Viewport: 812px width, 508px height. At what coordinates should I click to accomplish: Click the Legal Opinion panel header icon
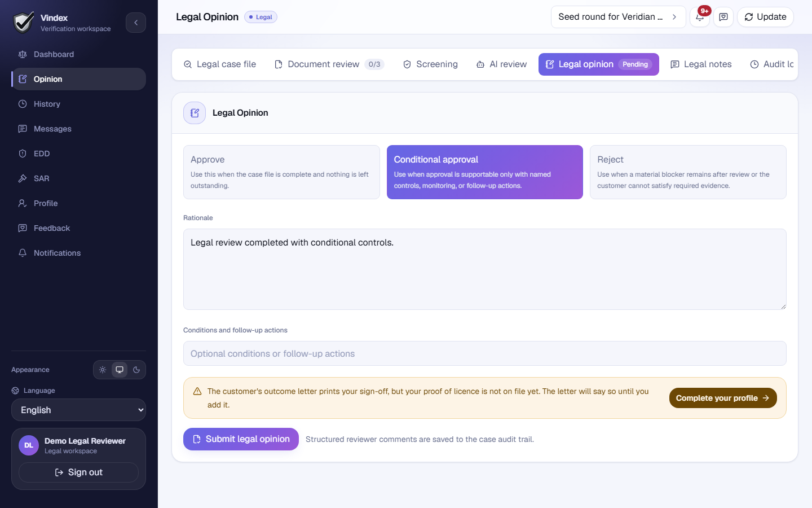point(195,113)
